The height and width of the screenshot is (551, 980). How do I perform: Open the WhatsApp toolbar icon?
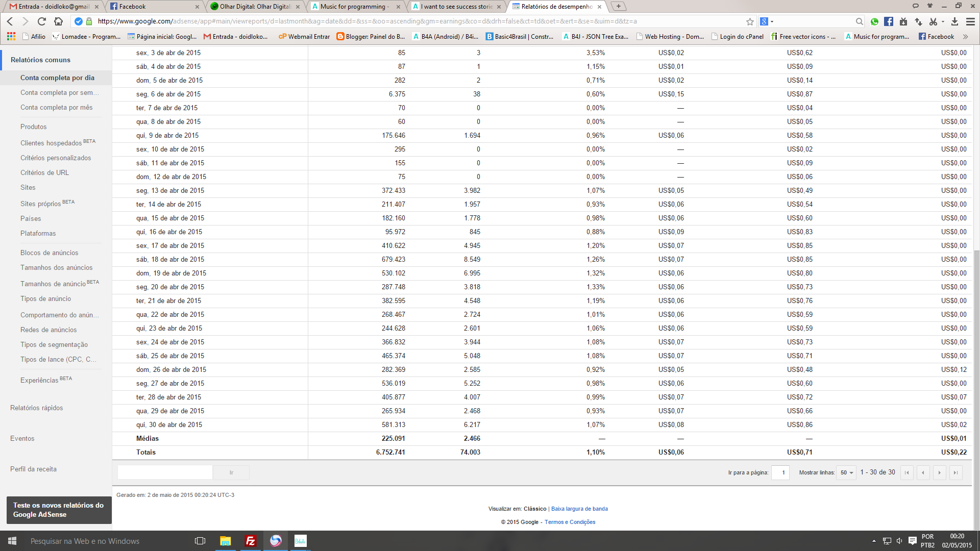point(875,21)
